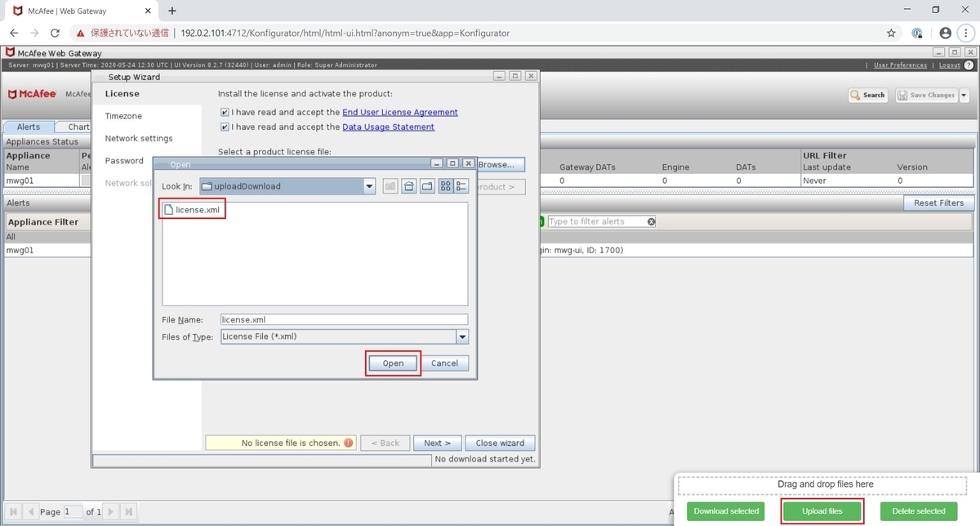
Task: Go to next page of alerts
Action: pyautogui.click(x=112, y=512)
